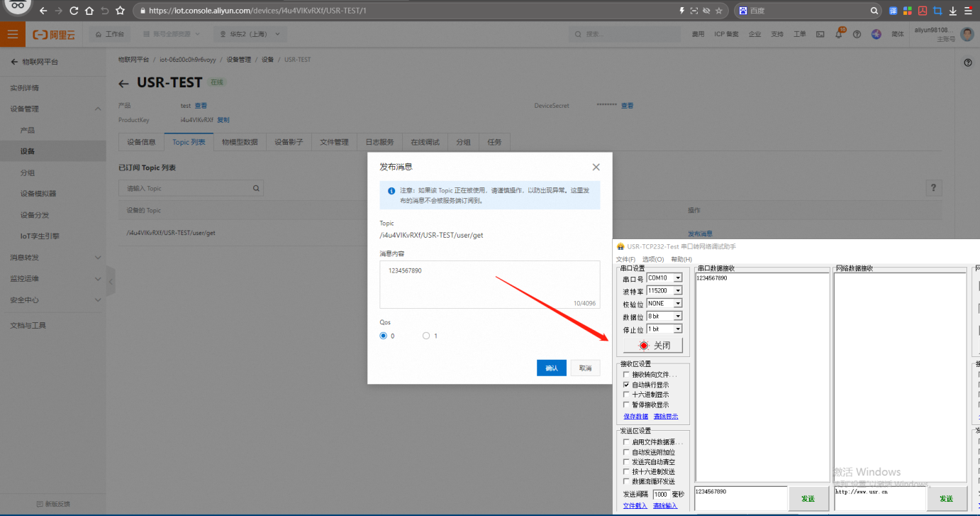Expand the 华东2（上海） region selector
The width and height of the screenshot is (980, 516).
[250, 34]
